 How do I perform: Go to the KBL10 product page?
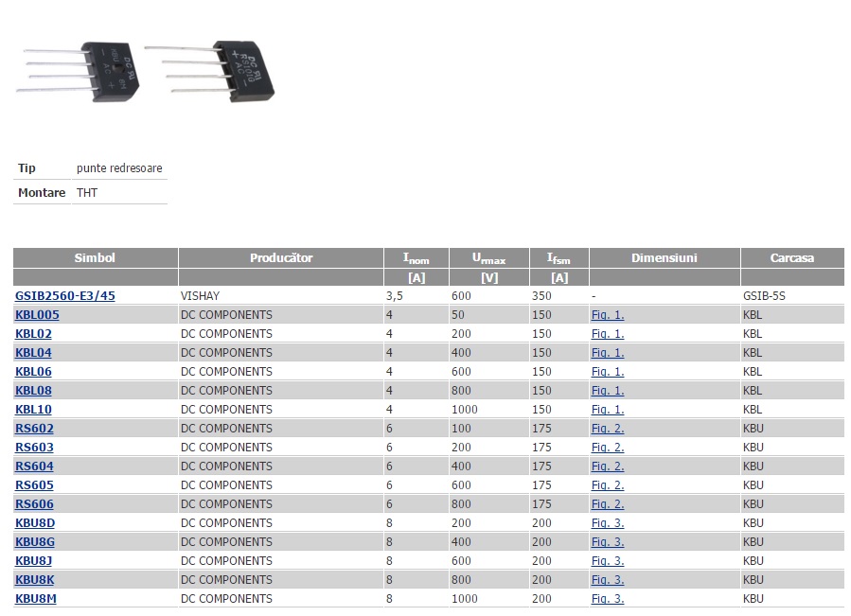34,409
